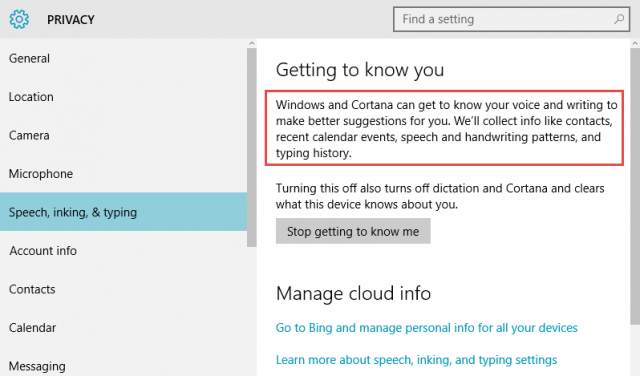Open the General privacy section
Viewport: 640px width, 376px height.
pyautogui.click(x=123, y=58)
